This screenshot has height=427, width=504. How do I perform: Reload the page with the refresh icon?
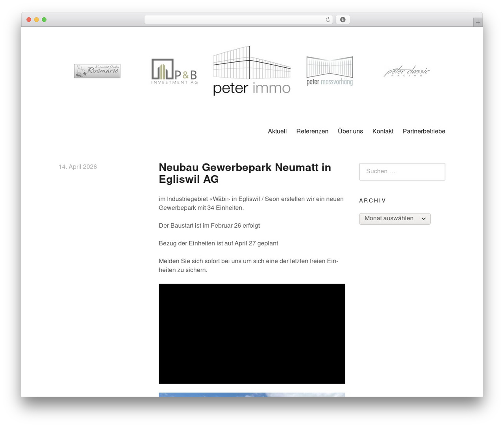point(328,20)
